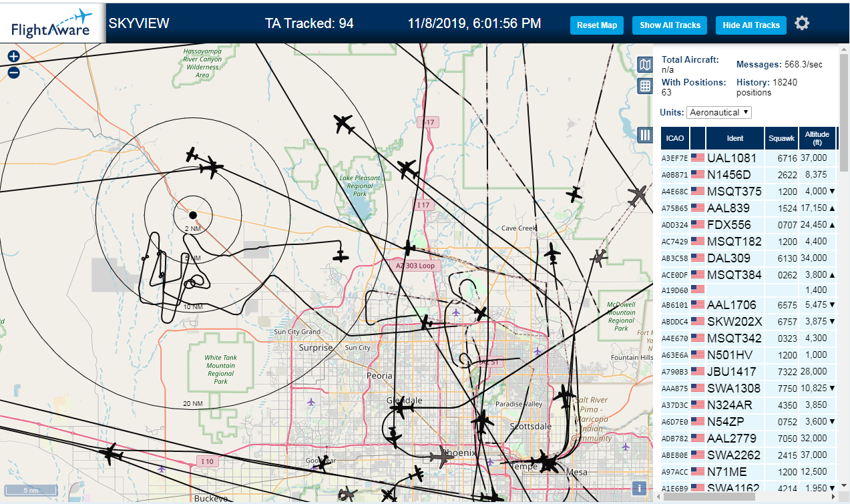Zoom out the map with minus button
Image resolution: width=850 pixels, height=504 pixels.
(x=13, y=72)
